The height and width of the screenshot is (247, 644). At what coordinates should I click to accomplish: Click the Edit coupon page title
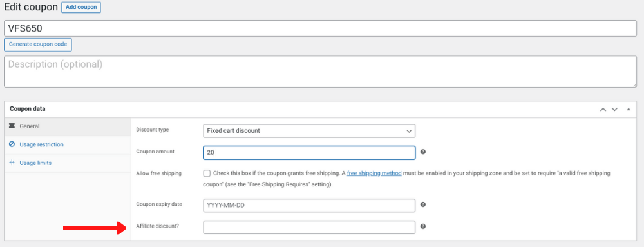(x=31, y=8)
